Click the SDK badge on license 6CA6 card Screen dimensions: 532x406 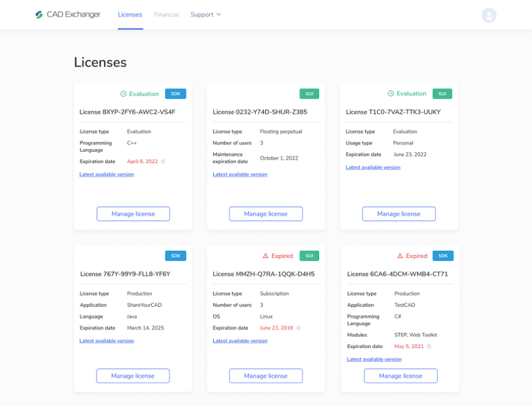click(x=443, y=256)
